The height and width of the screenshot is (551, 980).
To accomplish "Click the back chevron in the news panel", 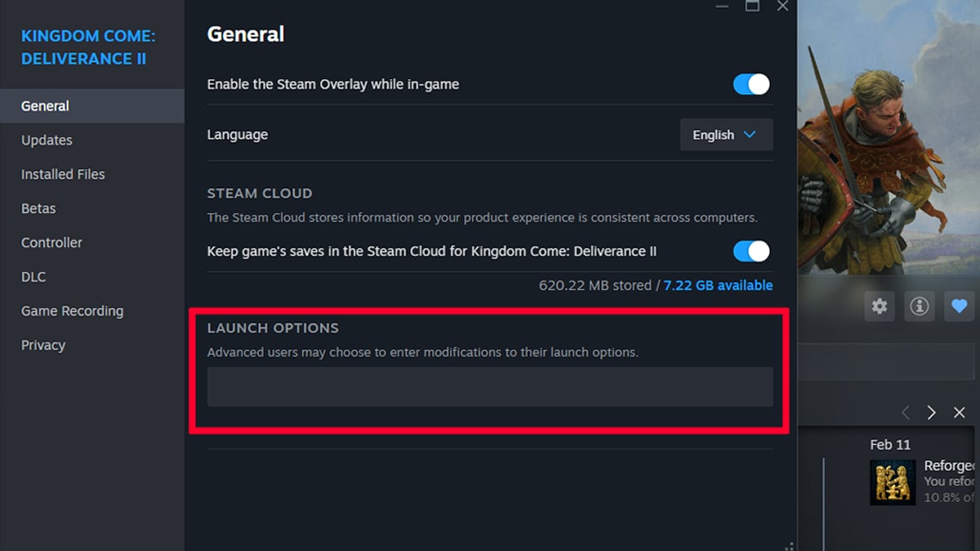I will (905, 412).
